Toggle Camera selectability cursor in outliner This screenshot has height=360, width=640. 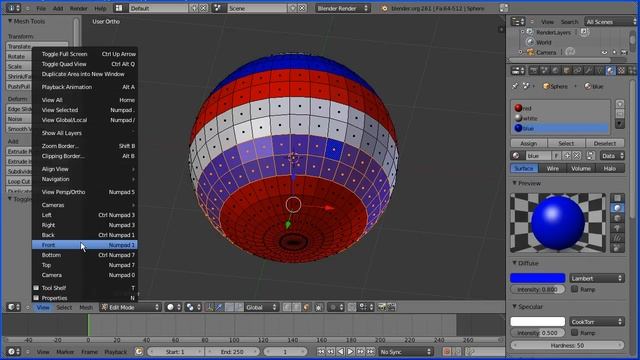tap(614, 52)
